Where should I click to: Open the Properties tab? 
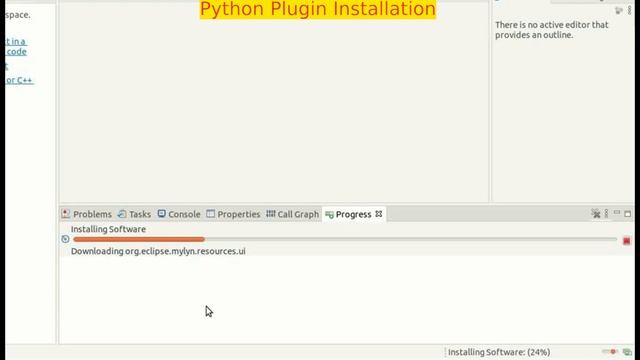233,214
